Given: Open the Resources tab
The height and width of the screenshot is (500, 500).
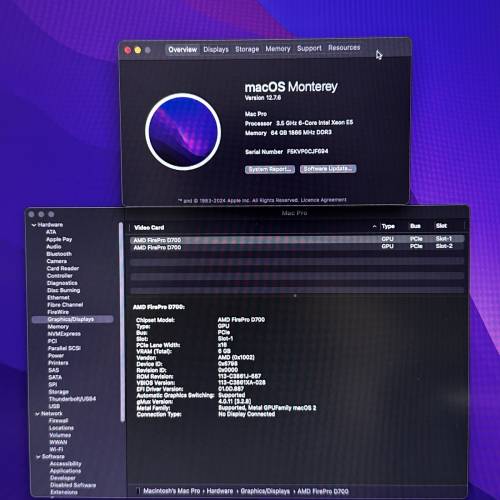Looking at the screenshot, I should coord(344,48).
